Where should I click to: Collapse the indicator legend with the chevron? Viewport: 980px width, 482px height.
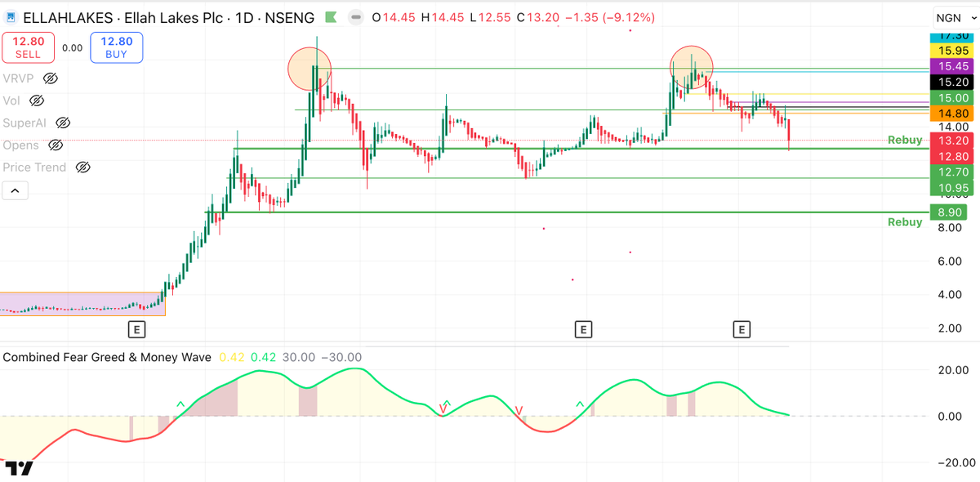[16, 191]
